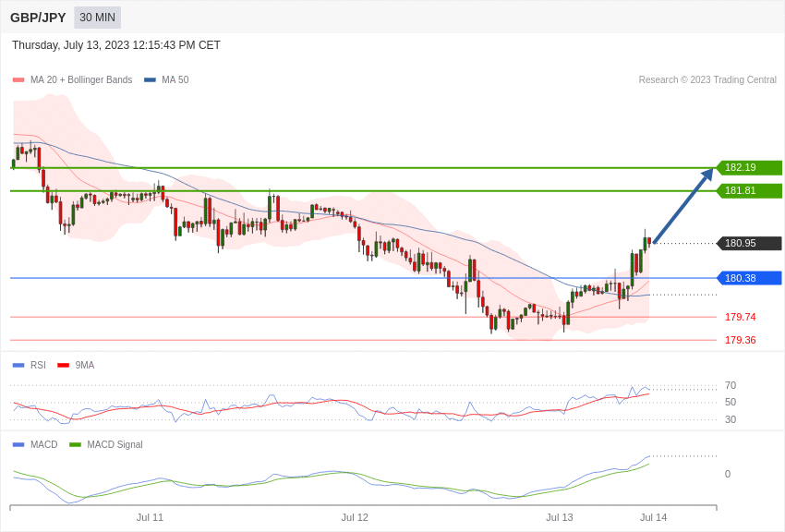Click the RSI legend swatch

click(18, 366)
